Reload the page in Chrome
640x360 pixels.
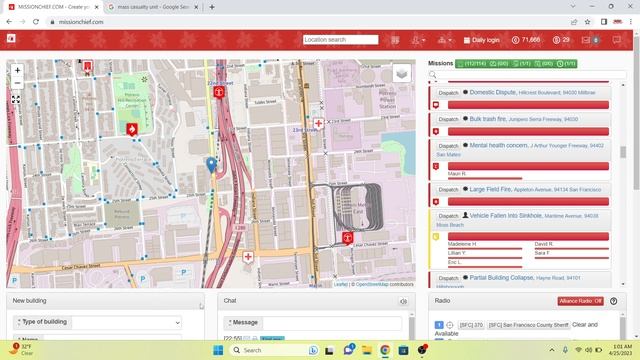click(x=36, y=22)
